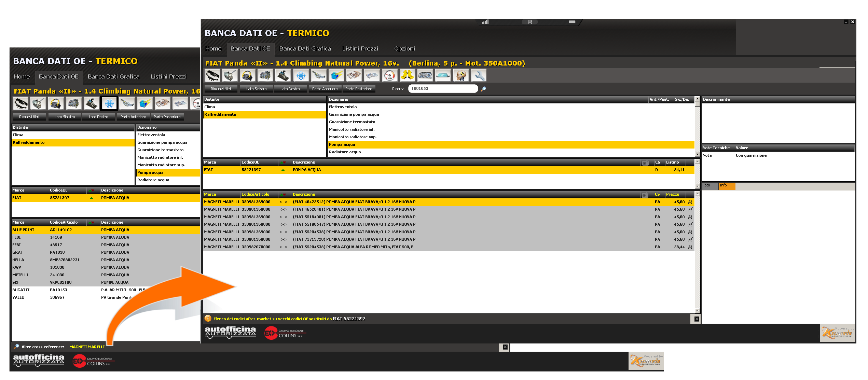Screen dimensions: 868x380
Task: Select Guarnizione termostato in front window Dizionario
Action: pyautogui.click(x=511, y=122)
